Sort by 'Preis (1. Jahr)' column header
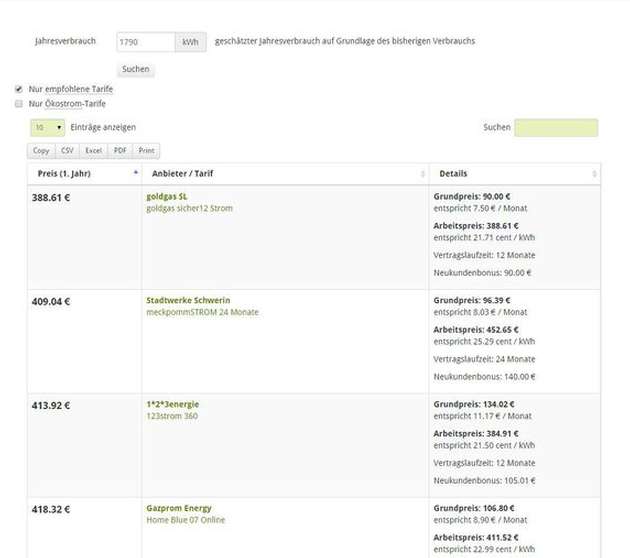The height and width of the screenshot is (558, 630). (84, 174)
